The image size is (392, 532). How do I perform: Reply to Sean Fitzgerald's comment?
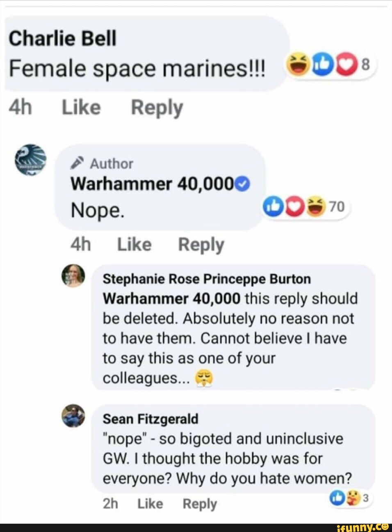coord(200,504)
